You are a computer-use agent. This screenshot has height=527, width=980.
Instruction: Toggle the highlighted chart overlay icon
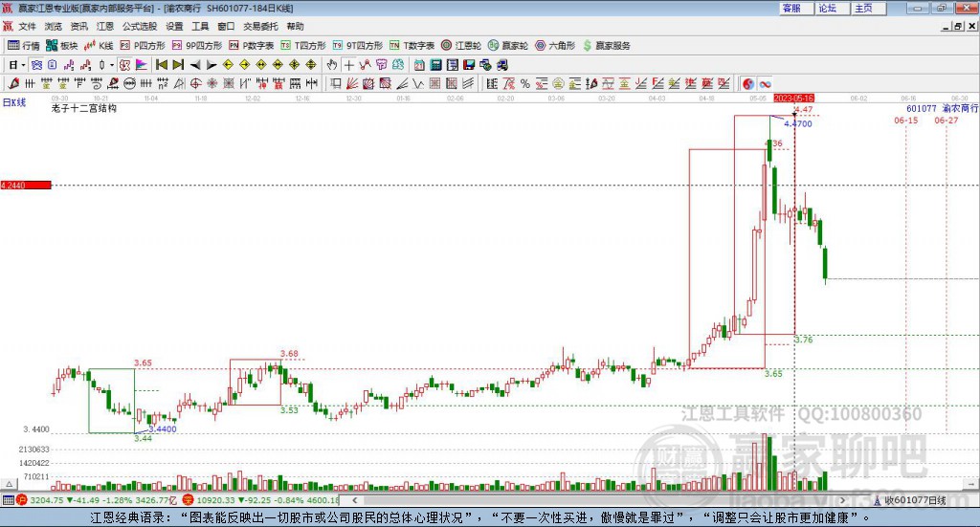coord(124,65)
